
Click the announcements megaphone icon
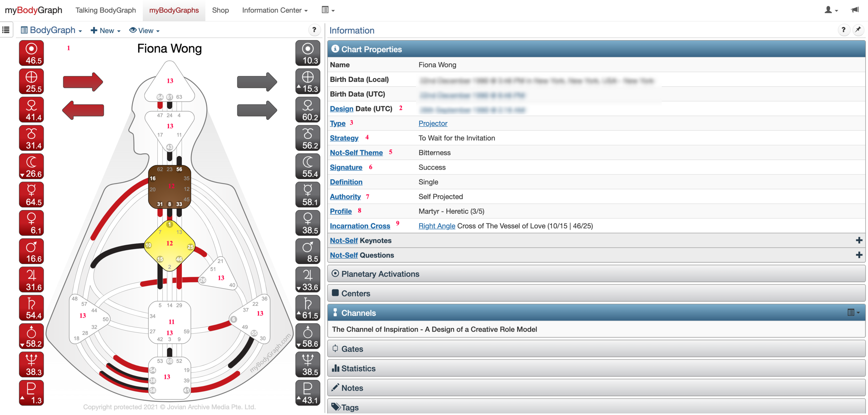pos(855,10)
